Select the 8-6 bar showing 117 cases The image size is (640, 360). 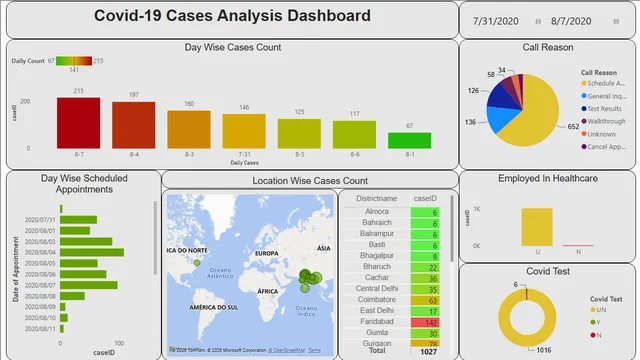point(354,135)
